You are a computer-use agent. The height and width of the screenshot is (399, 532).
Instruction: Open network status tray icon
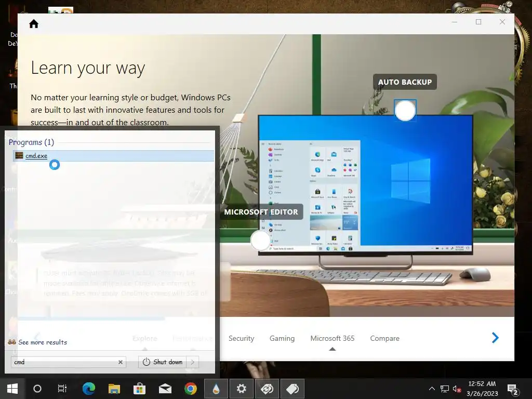click(x=445, y=389)
